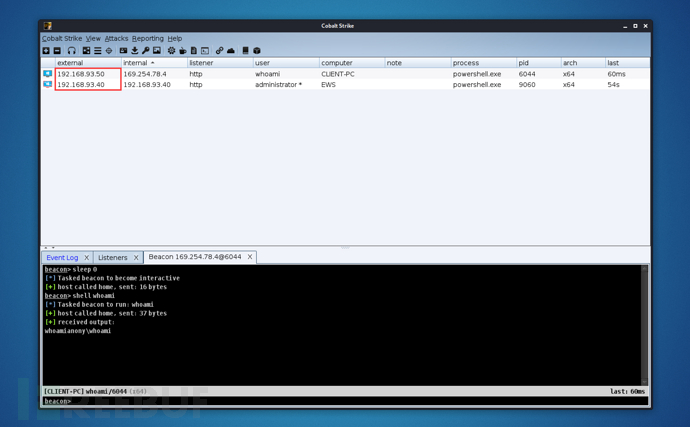Click the disconnect from team server minus icon
The height and width of the screenshot is (427, 690).
(57, 51)
